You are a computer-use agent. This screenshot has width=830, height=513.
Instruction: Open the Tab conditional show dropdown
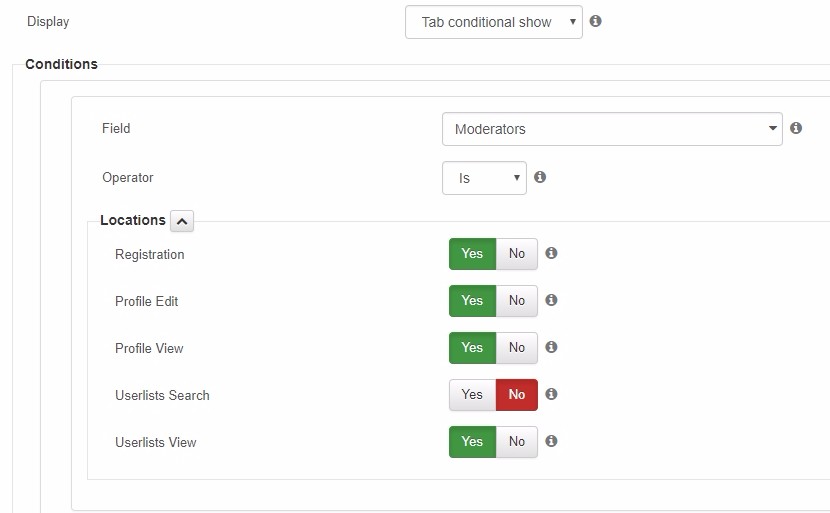pos(494,22)
